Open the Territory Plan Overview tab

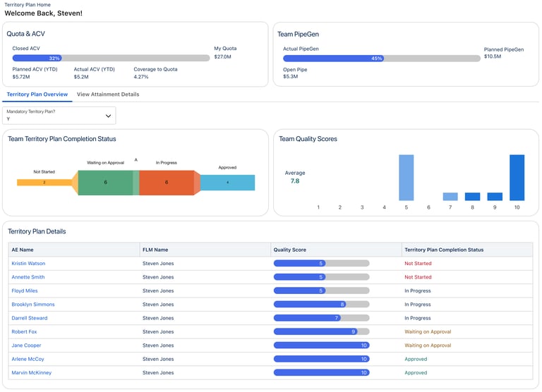[x=37, y=94]
